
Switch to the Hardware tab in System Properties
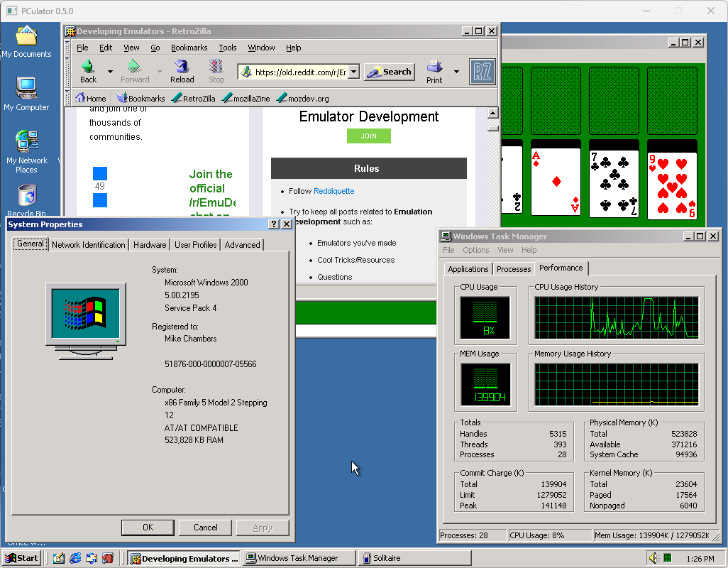click(x=150, y=244)
